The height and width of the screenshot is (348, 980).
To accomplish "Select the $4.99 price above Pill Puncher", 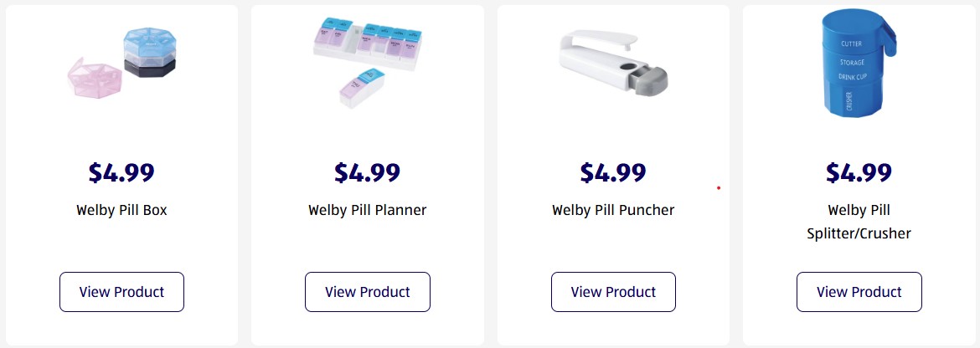I will (613, 172).
